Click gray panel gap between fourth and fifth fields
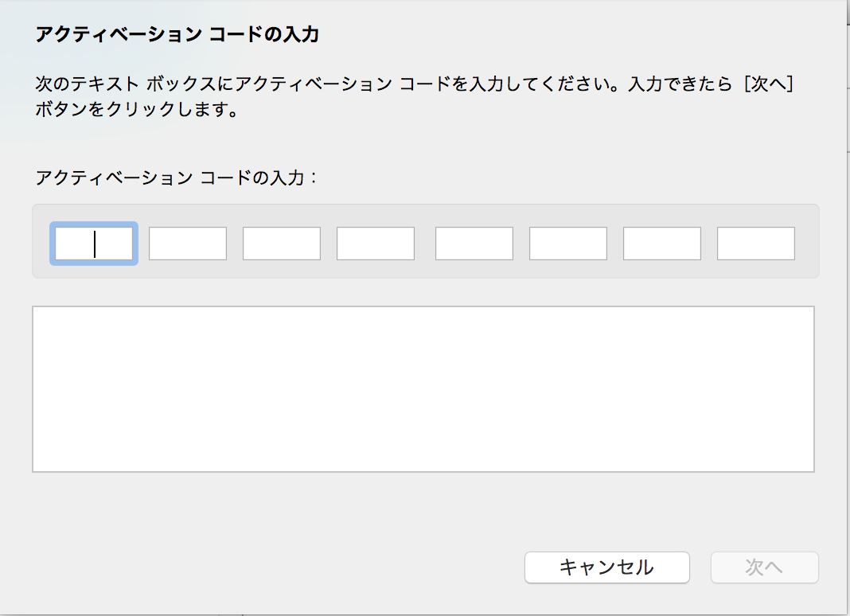 pos(425,244)
